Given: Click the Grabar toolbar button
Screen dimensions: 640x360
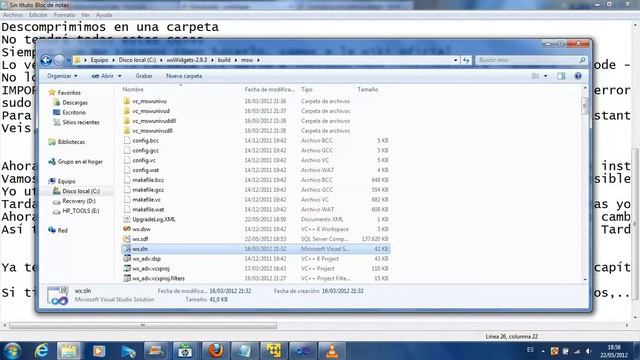Looking at the screenshot, I should (144, 76).
